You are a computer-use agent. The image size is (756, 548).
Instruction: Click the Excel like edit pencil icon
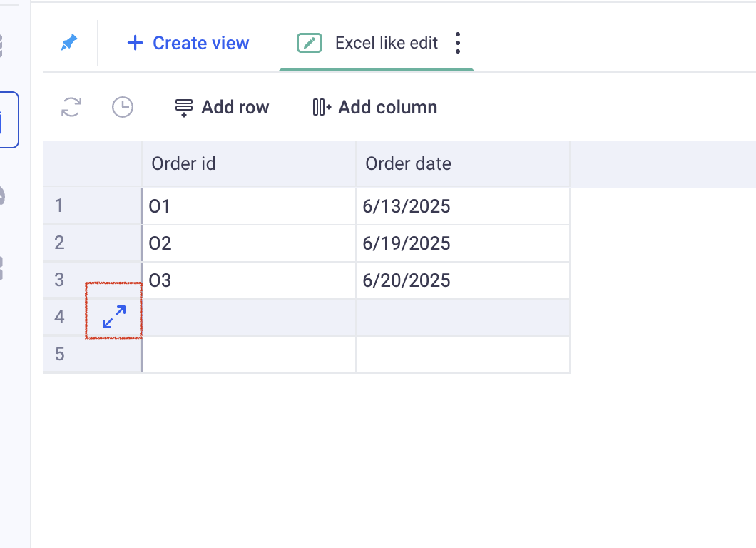pyautogui.click(x=310, y=43)
